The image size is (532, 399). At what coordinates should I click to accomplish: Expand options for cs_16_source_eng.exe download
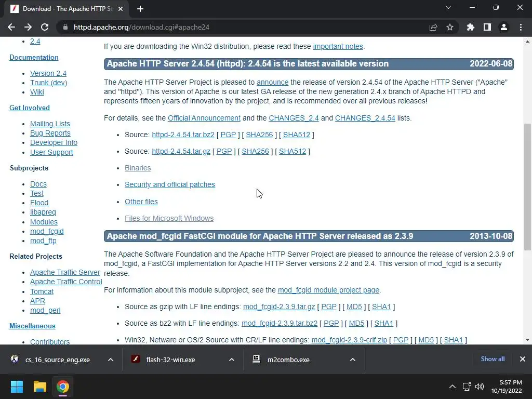(x=111, y=360)
